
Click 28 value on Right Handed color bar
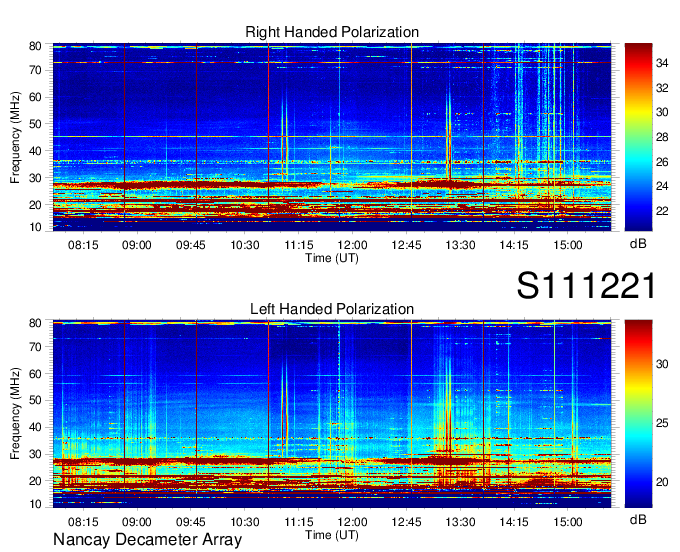662,137
